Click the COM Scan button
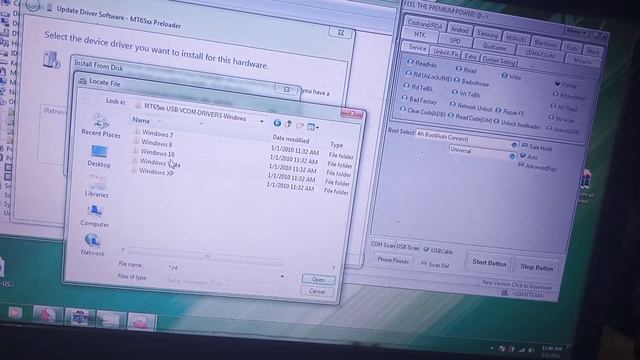Viewport: 640px width, 360px height. coord(383,244)
